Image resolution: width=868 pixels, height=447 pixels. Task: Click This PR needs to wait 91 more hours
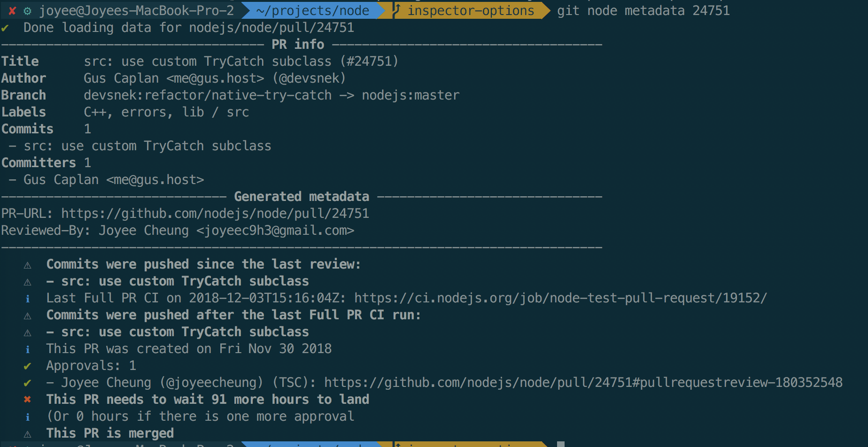(208, 399)
